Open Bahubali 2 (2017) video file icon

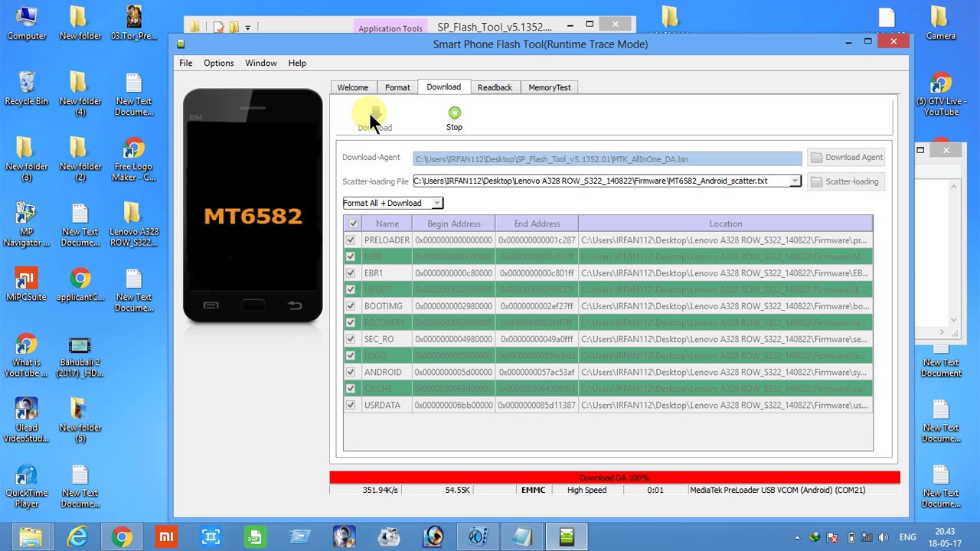click(x=80, y=355)
